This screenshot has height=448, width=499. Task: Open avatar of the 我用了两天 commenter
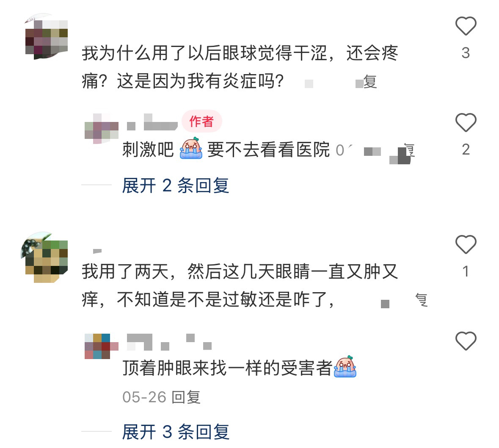click(x=44, y=257)
